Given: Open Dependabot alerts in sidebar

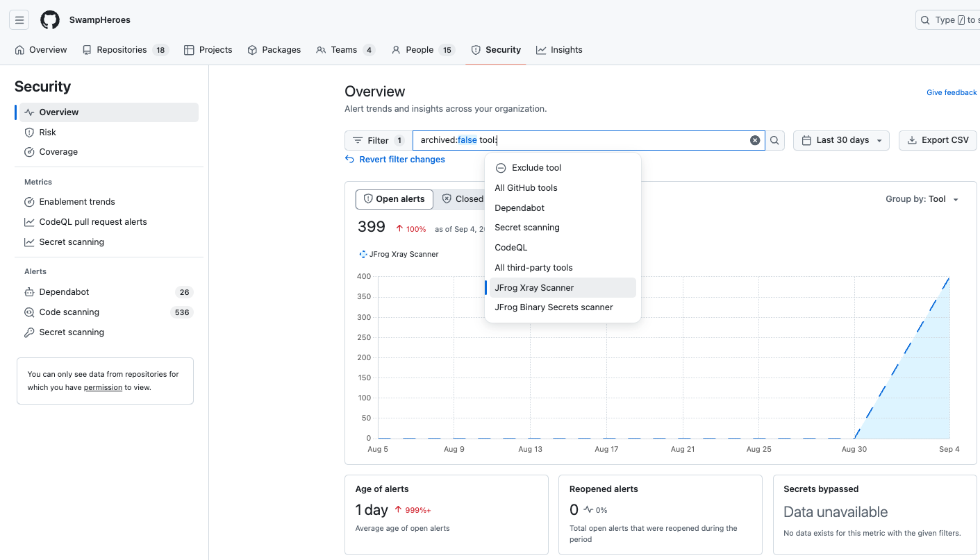Looking at the screenshot, I should coord(64,292).
